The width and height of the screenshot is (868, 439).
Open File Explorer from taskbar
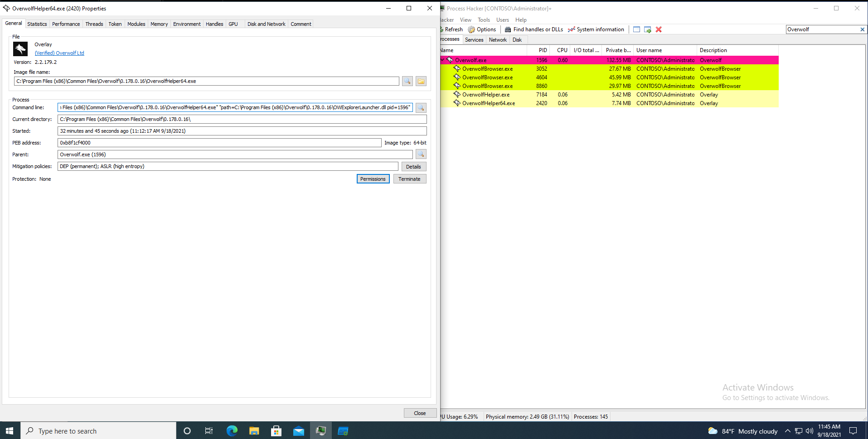(254, 431)
